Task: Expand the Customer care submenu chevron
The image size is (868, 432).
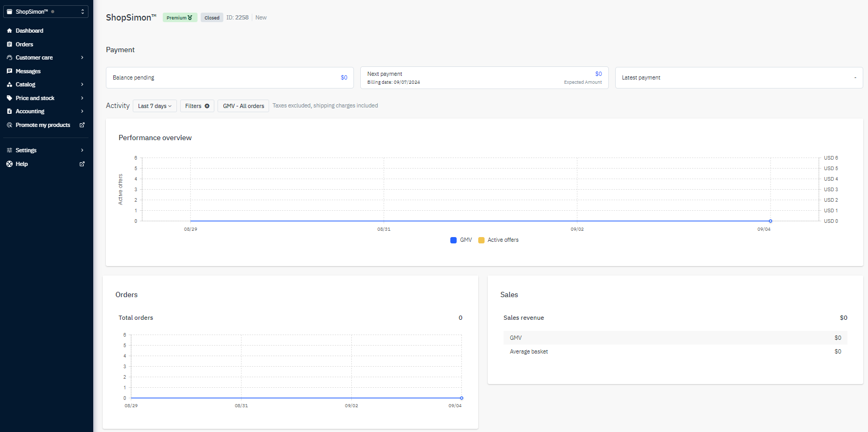Action: (x=82, y=57)
